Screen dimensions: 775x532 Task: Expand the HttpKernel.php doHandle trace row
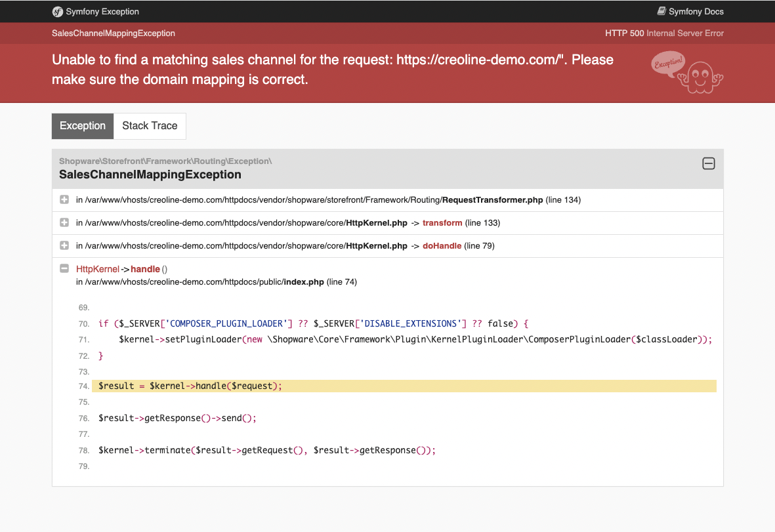[64, 245]
